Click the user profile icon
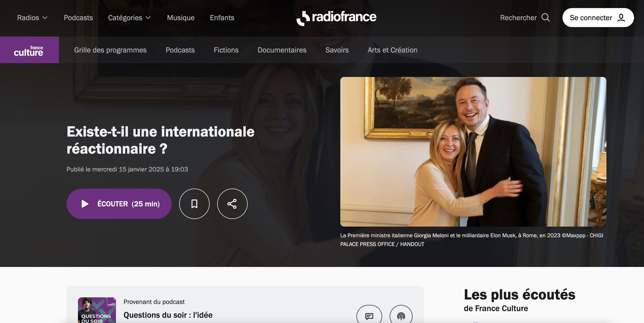The height and width of the screenshot is (323, 644). point(621,18)
